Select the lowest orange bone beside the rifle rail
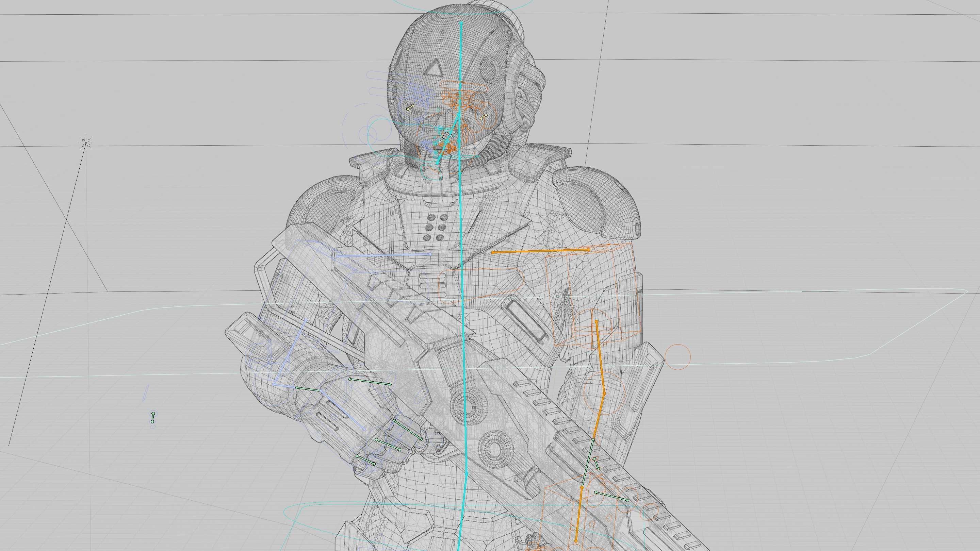The height and width of the screenshot is (551, 980). pos(578,514)
